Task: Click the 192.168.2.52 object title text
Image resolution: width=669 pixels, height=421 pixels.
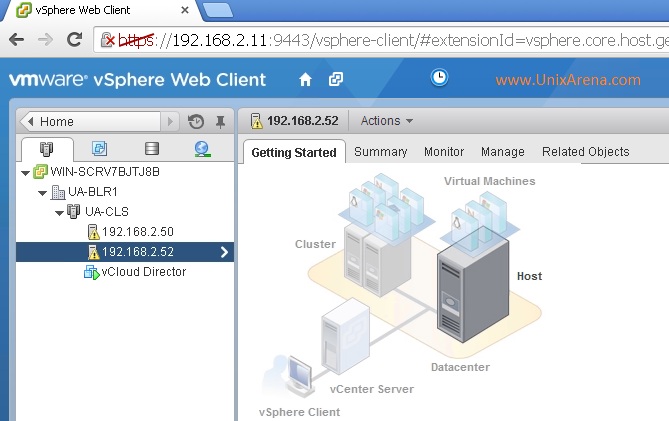Action: pyautogui.click(x=303, y=121)
